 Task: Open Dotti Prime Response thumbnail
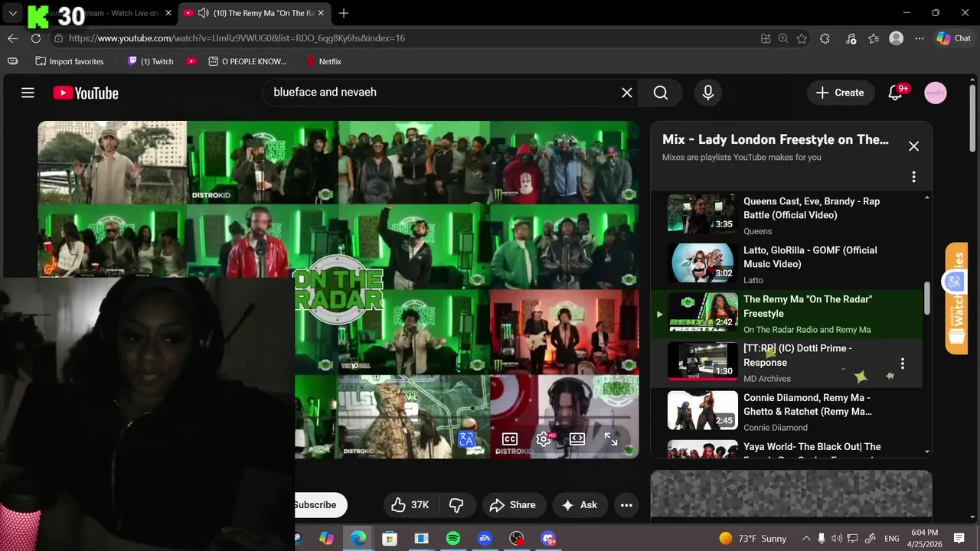[702, 361]
